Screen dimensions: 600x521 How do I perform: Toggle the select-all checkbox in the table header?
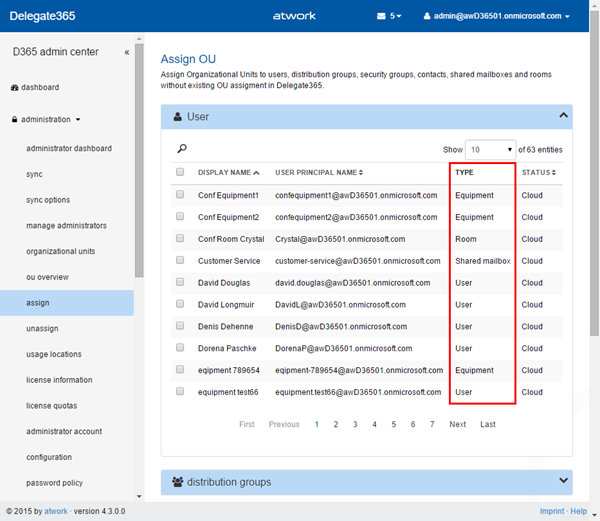point(180,172)
